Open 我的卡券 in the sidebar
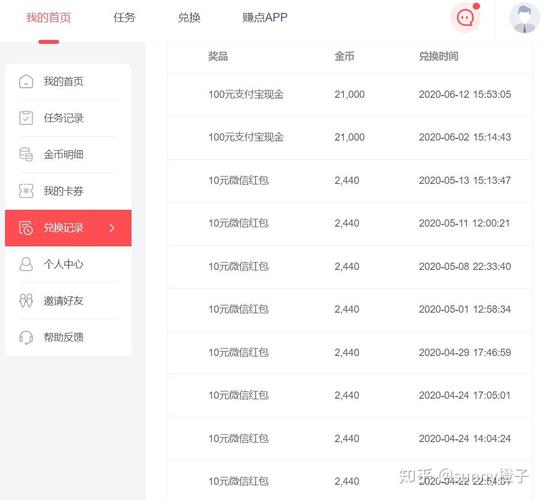This screenshot has height=500, width=543. pos(68,191)
